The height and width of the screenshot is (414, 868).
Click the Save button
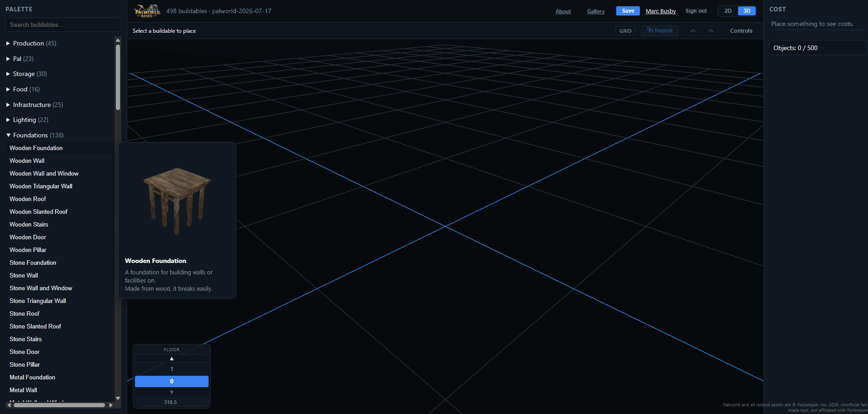click(x=628, y=11)
